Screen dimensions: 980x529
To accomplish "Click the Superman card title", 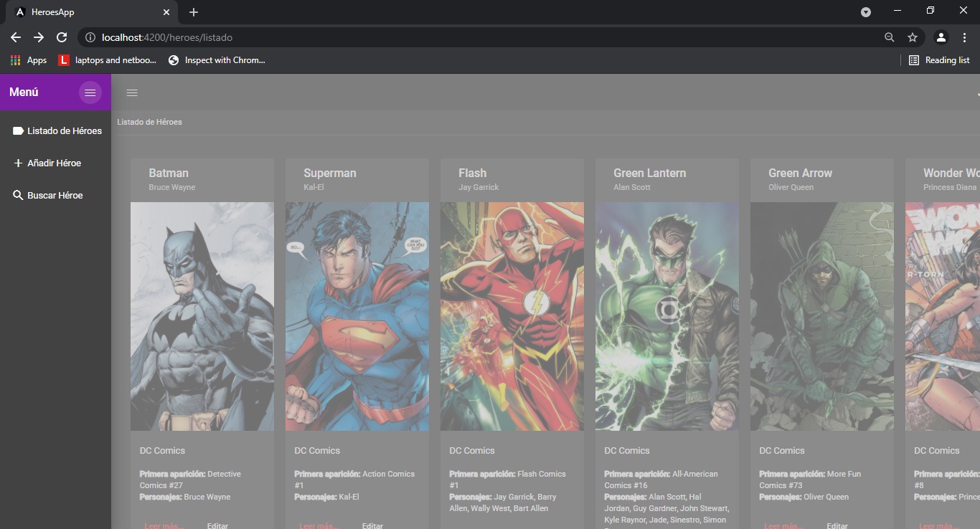I will tap(330, 173).
